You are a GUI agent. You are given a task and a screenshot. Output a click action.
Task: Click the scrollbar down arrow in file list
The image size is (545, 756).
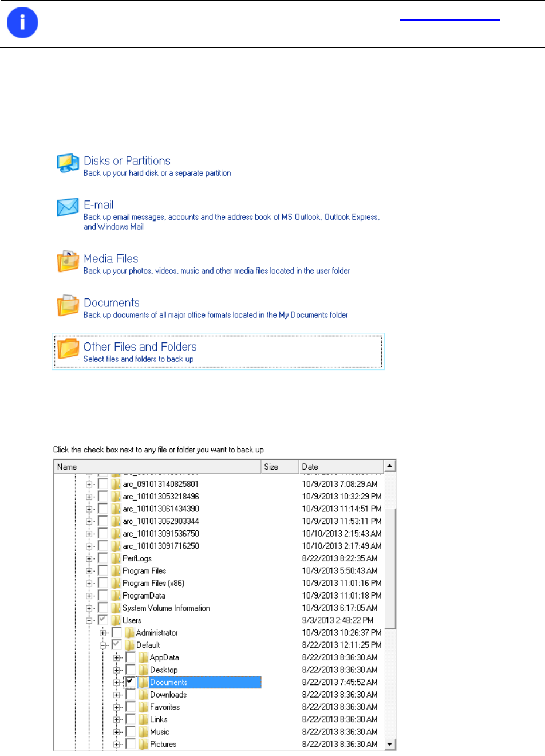click(x=390, y=745)
